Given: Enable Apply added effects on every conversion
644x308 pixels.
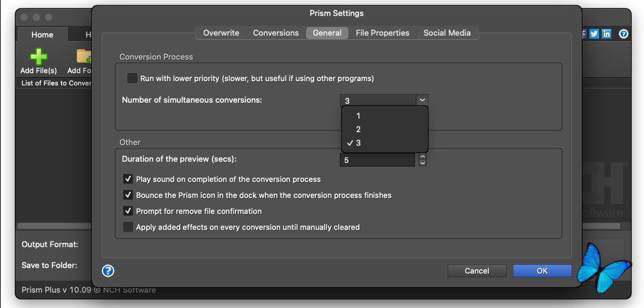Looking at the screenshot, I should pos(128,227).
